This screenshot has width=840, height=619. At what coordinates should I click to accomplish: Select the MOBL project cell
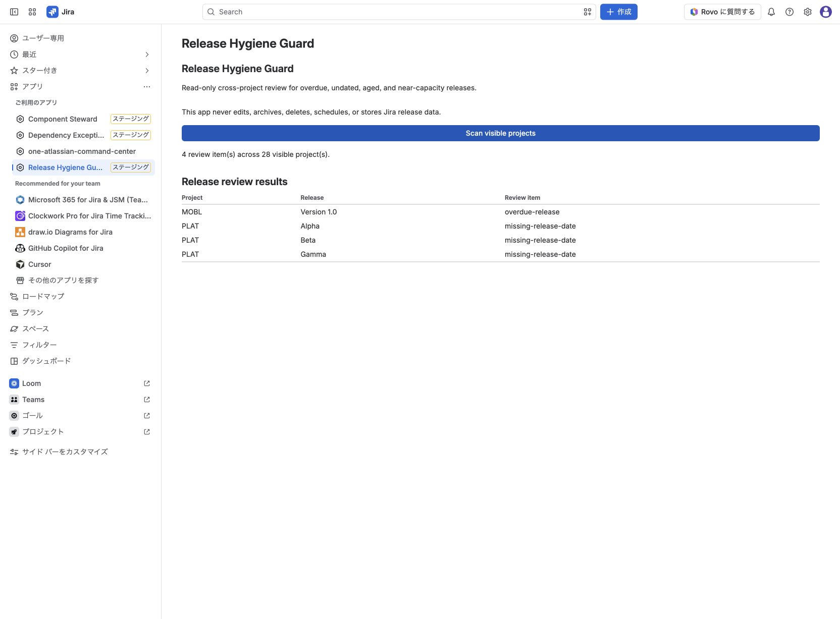click(x=192, y=212)
